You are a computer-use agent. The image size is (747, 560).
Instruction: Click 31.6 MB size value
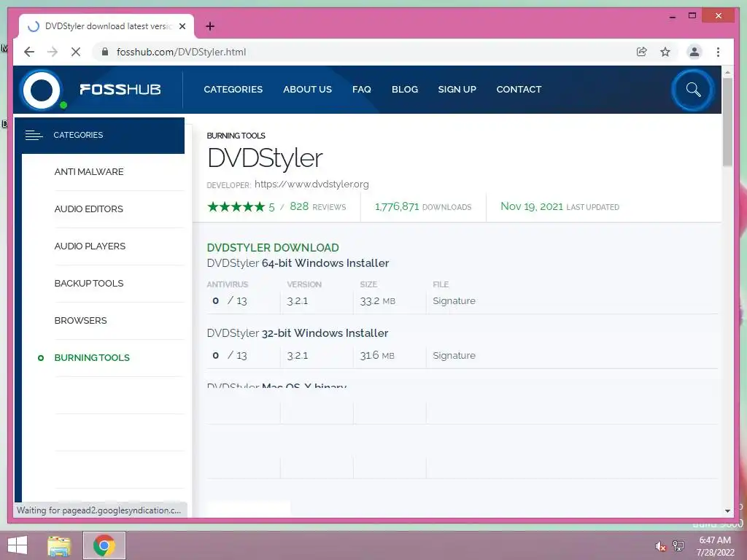click(377, 356)
